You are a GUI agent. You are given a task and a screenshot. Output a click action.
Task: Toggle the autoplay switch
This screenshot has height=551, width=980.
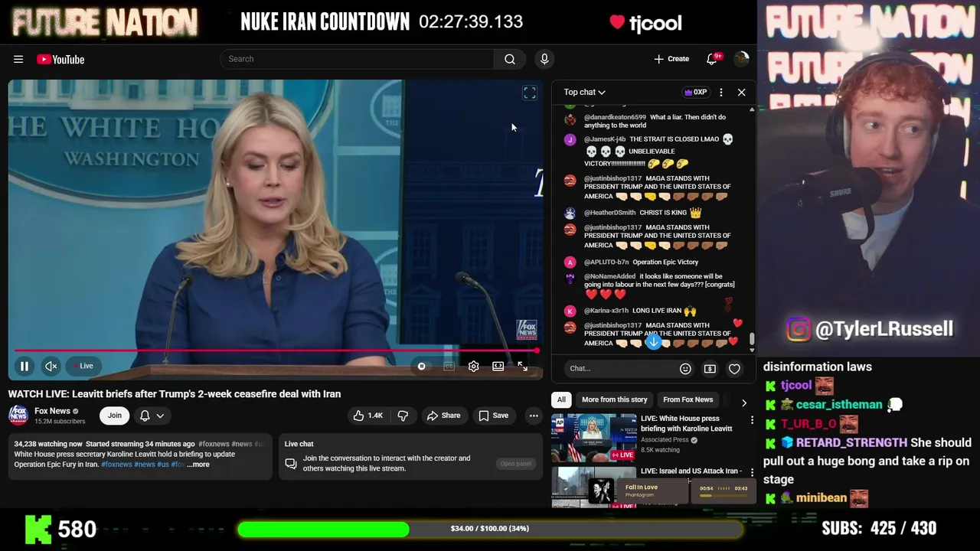(422, 366)
